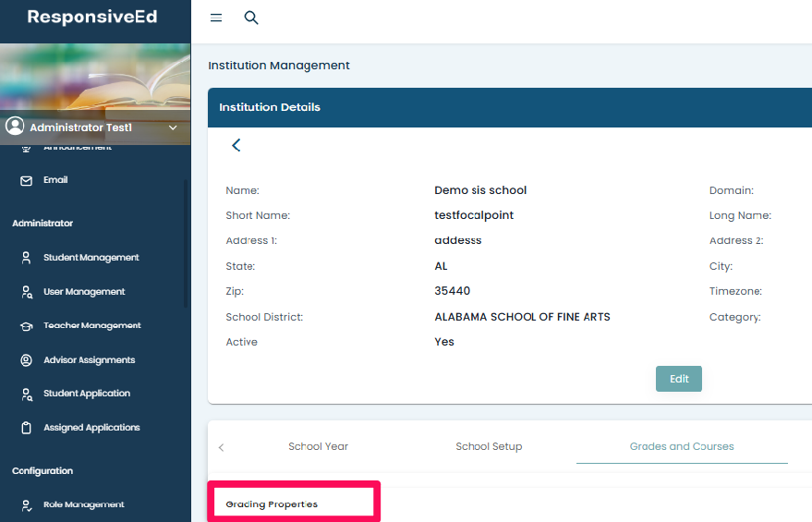This screenshot has width=812, height=522.
Task: Click the Student Management person icon
Action: tap(26, 258)
